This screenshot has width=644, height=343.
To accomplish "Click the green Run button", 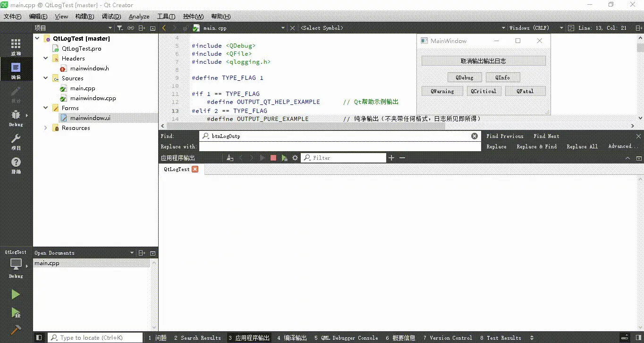I will (16, 294).
